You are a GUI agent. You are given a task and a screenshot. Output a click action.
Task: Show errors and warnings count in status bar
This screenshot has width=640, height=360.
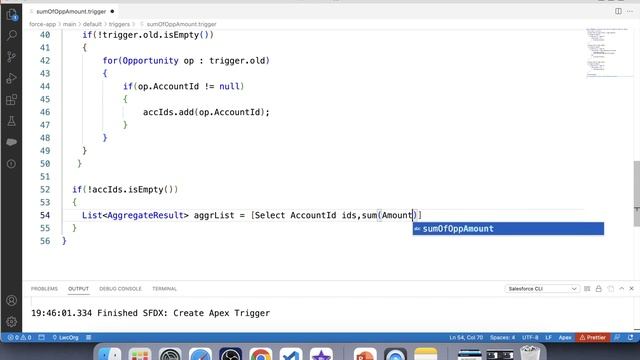[x=19, y=338]
